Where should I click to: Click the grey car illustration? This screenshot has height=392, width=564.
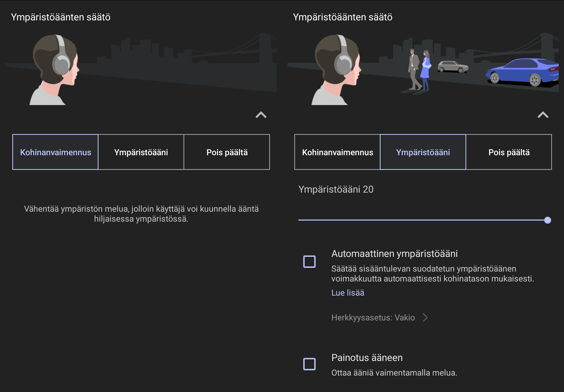[453, 67]
